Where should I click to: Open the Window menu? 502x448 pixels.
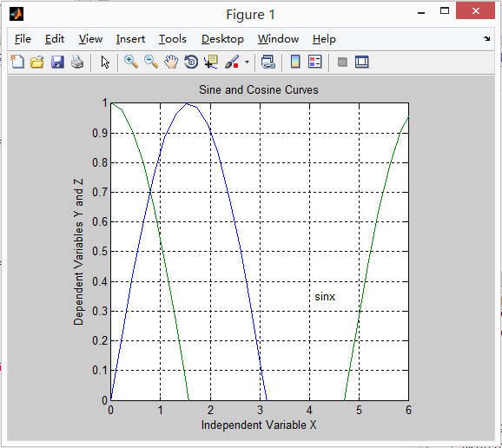pos(278,39)
